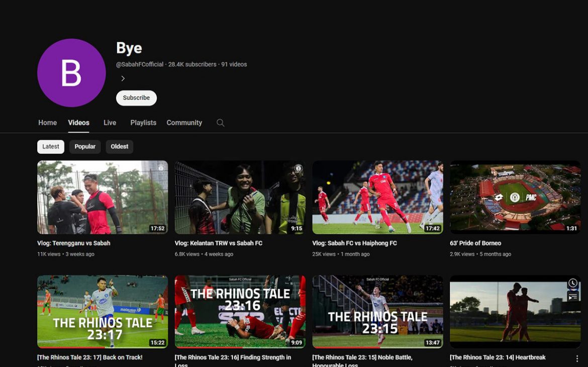Expand channel description with the chevron arrow
The image size is (588, 367).
[123, 79]
